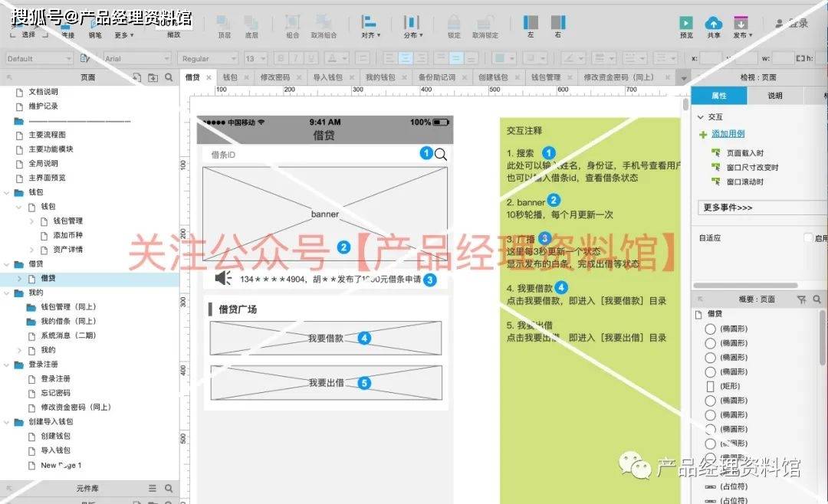Click the horizontal scrollbar in inspector panel
The height and width of the screenshot is (504, 828).
coord(745,286)
